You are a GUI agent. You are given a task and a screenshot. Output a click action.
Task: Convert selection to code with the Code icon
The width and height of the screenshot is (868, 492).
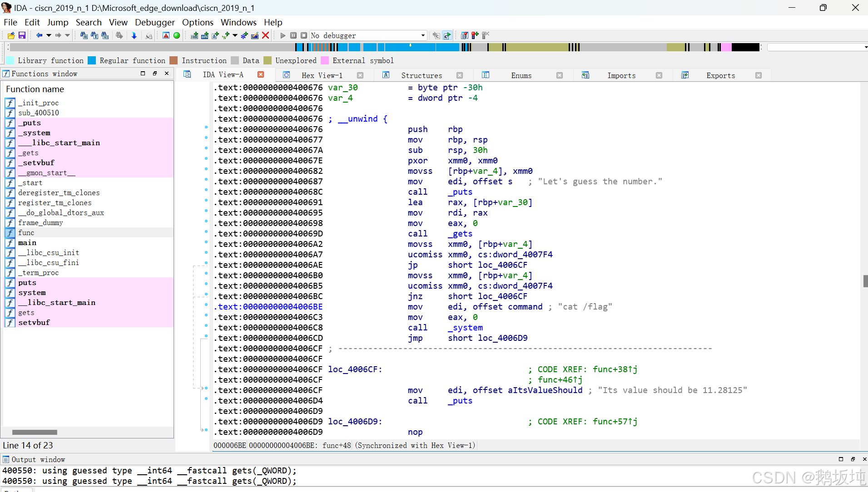tap(194, 35)
